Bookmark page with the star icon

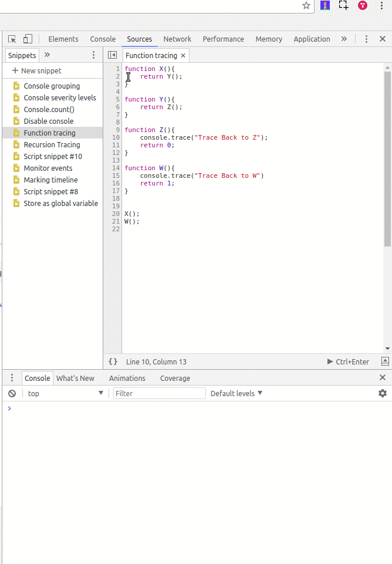(x=306, y=5)
